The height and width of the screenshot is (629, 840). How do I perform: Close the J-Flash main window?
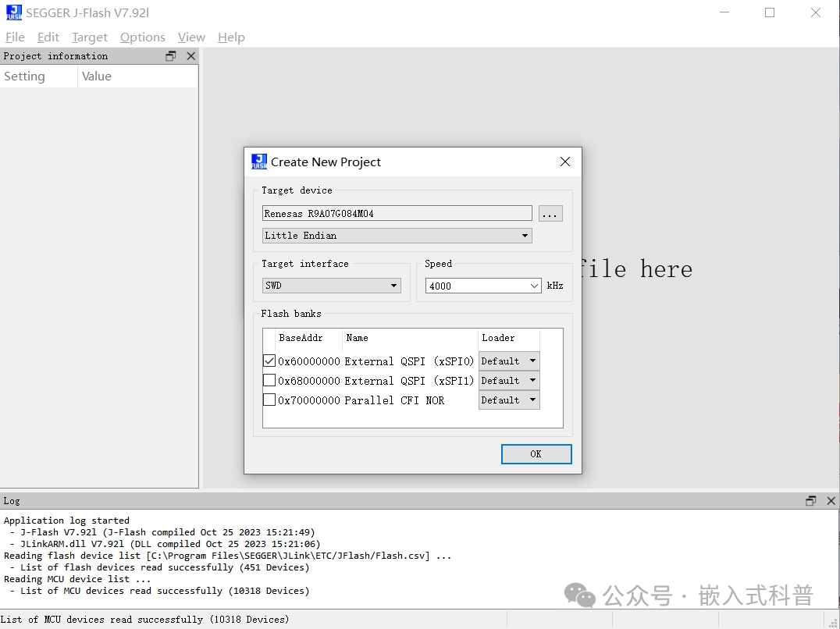[815, 12]
